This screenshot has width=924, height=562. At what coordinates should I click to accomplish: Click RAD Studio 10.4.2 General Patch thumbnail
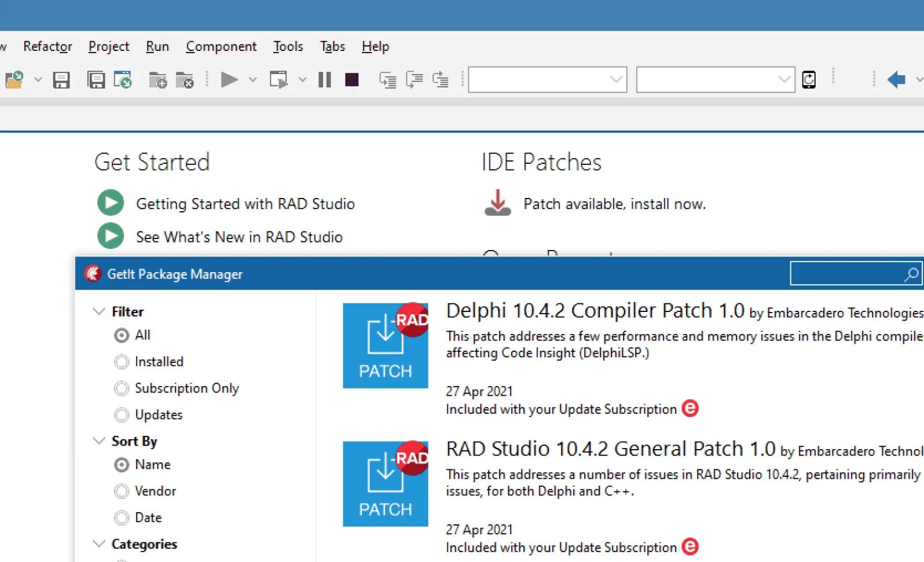386,484
